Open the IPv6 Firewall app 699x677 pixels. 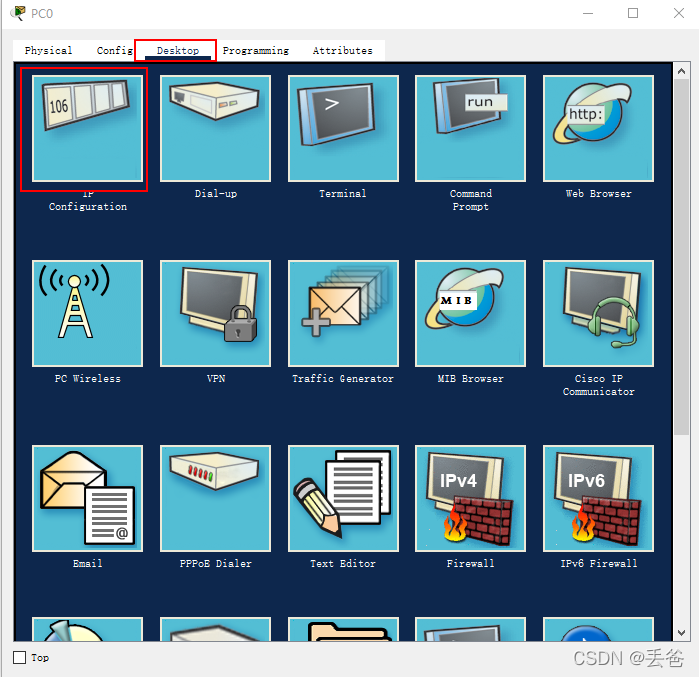[x=598, y=498]
